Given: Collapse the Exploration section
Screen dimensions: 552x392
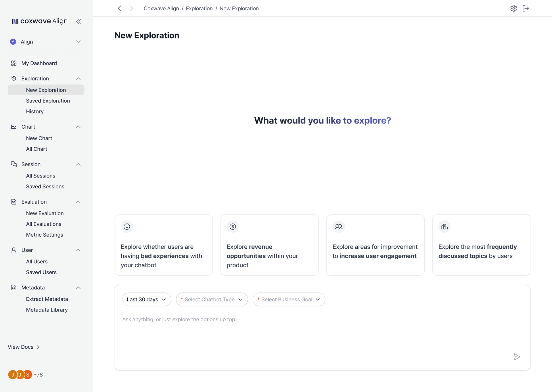Looking at the screenshot, I should tap(78, 78).
